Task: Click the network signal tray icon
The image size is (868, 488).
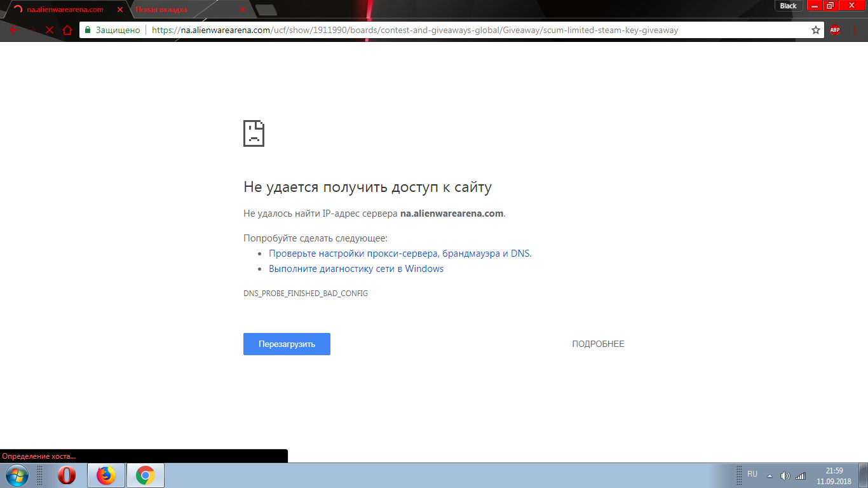Action: tap(801, 475)
